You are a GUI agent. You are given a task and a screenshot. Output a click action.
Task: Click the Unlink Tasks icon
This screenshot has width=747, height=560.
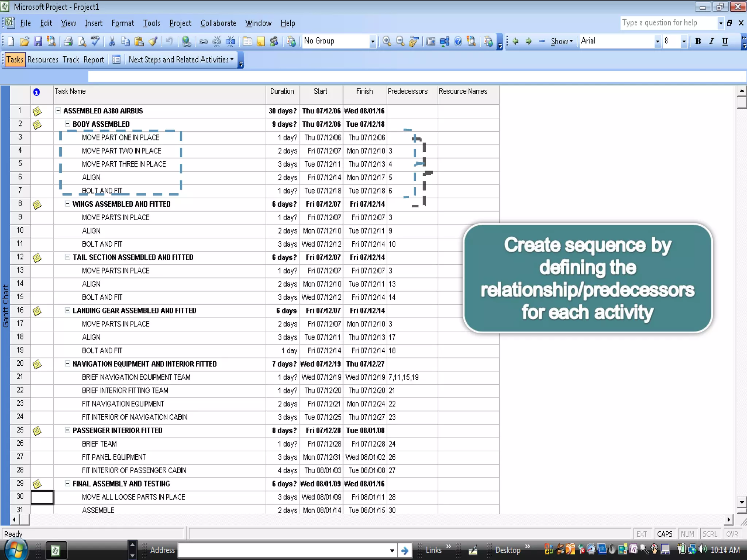[x=217, y=42]
